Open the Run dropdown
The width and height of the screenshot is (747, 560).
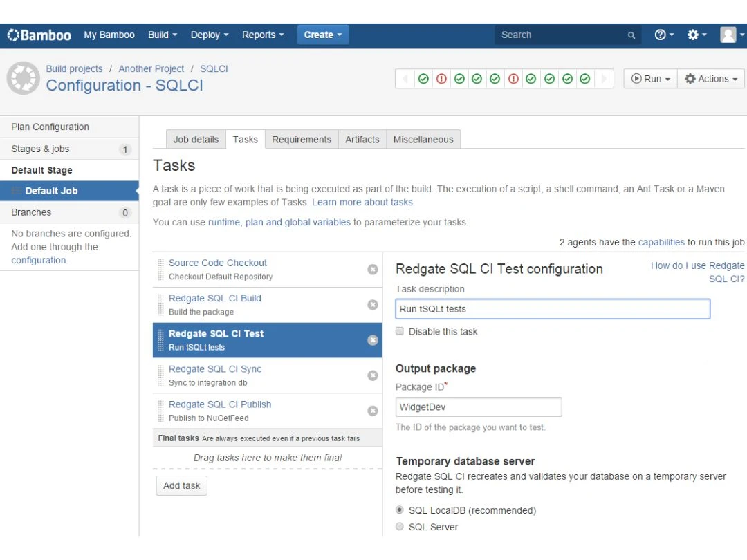[650, 79]
